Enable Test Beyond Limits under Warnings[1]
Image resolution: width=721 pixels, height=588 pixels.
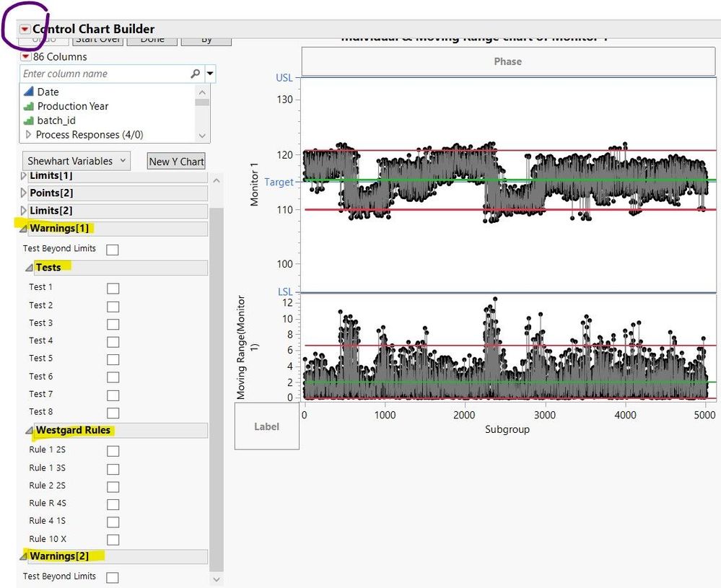click(112, 250)
